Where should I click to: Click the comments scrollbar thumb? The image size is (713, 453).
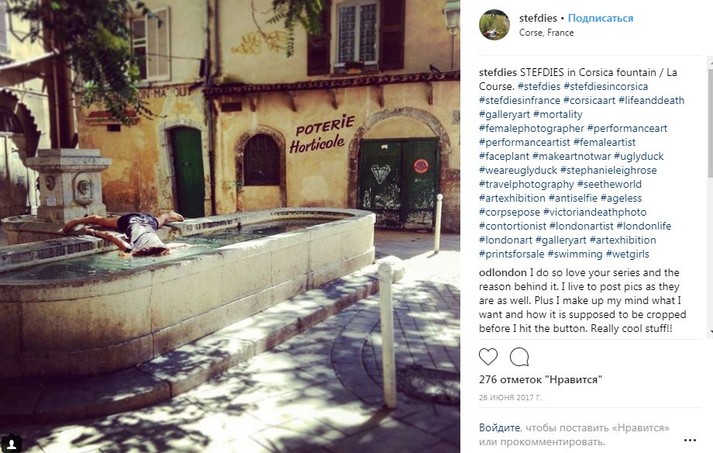[x=710, y=118]
